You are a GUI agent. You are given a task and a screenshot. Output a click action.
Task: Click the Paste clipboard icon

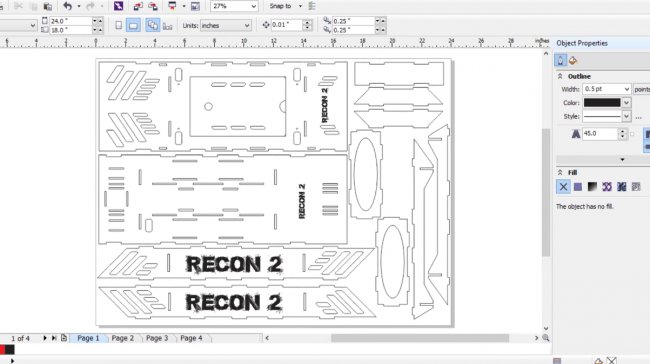48,6
